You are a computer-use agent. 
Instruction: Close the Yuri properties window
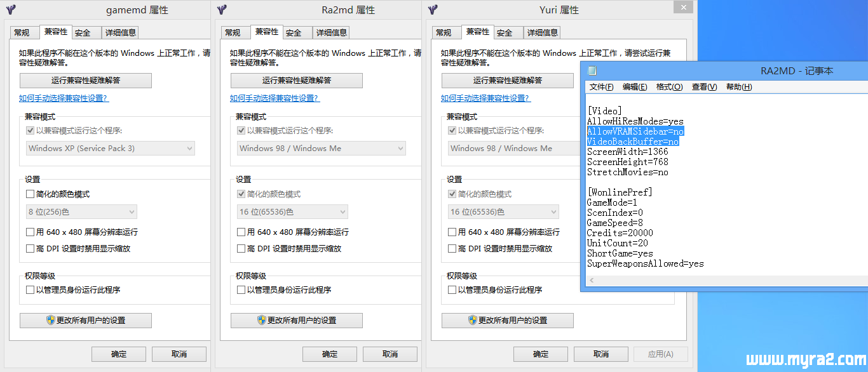[684, 7]
